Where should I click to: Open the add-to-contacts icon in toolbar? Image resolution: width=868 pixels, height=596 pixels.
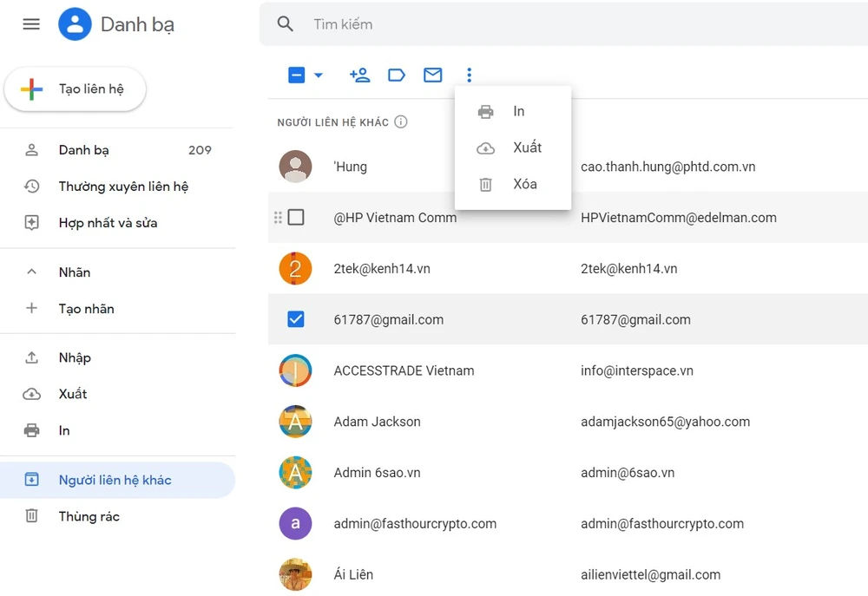coord(359,75)
